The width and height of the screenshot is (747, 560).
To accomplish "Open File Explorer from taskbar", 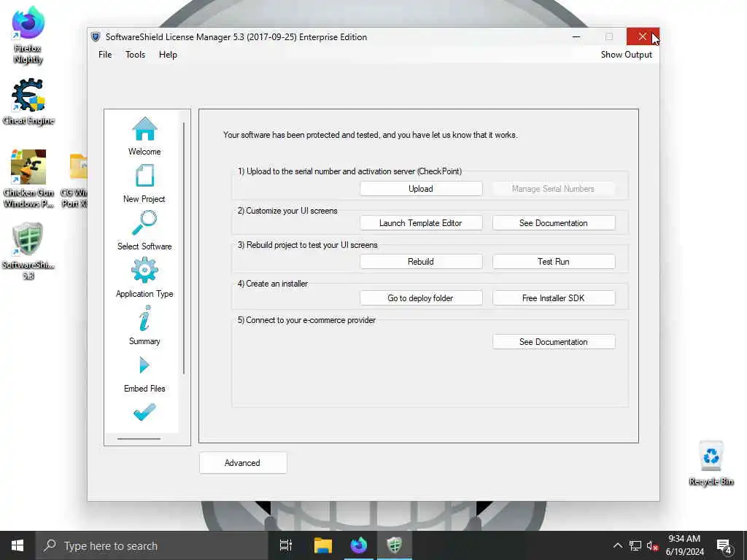I will click(323, 545).
